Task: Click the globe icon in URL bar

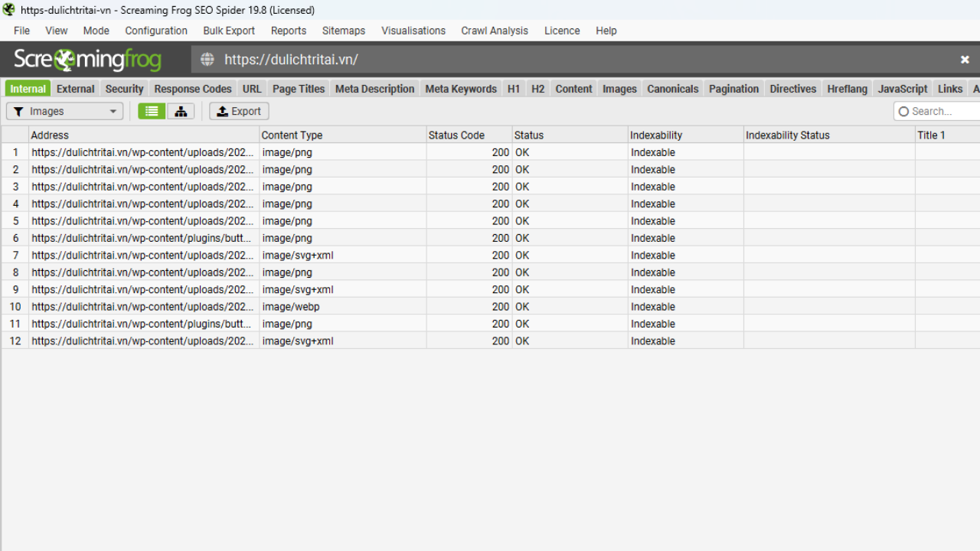Action: click(207, 60)
